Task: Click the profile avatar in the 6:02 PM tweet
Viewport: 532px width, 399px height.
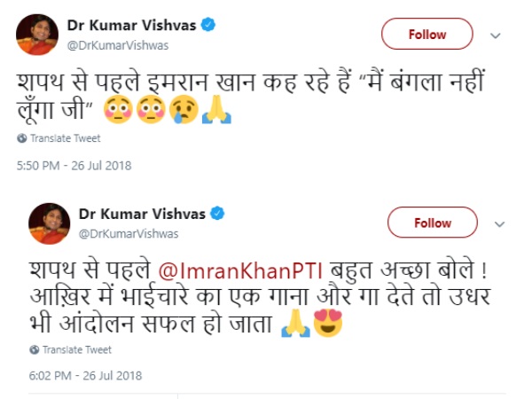Action: 50,223
